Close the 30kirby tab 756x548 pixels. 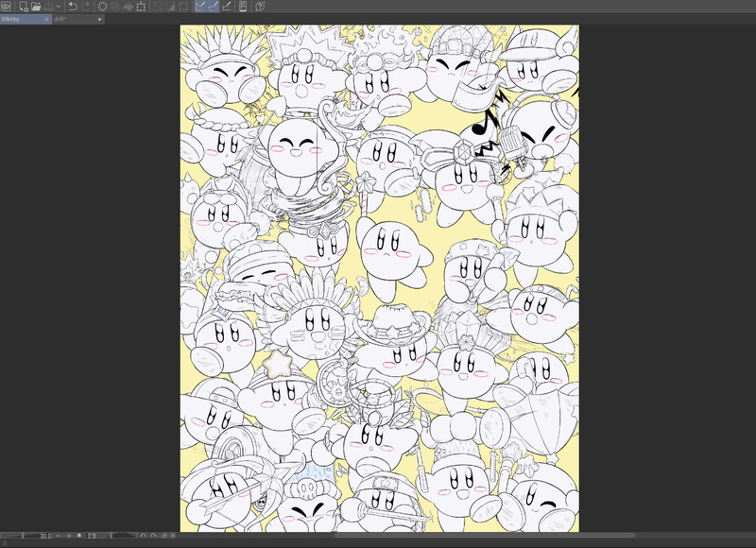pos(46,19)
